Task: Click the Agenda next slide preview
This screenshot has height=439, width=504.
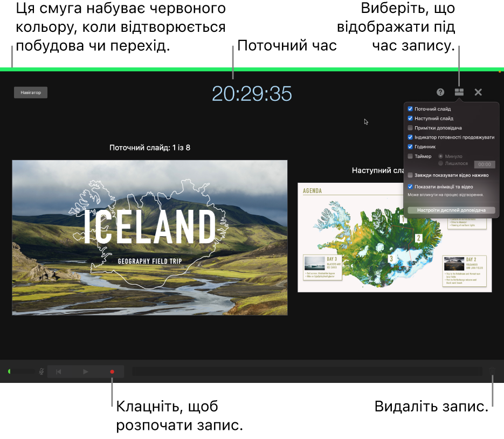Action: pos(395,238)
